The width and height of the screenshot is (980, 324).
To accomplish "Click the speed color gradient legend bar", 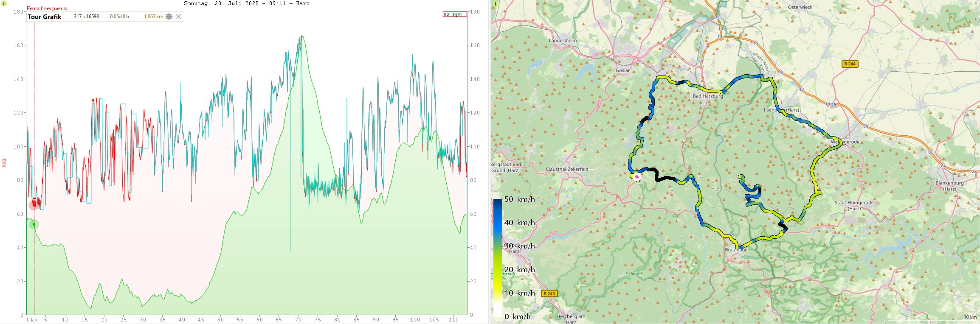I will click(497, 257).
